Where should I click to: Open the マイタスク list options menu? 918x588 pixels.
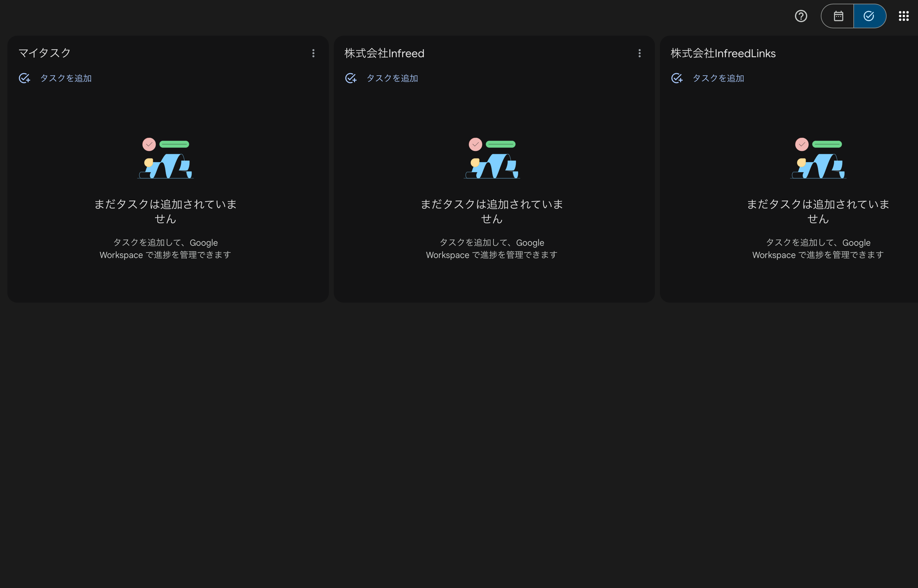tap(313, 53)
